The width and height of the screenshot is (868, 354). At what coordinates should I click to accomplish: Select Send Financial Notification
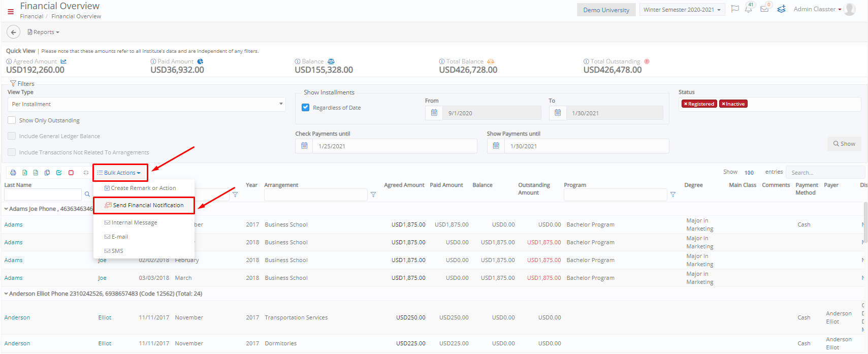pyautogui.click(x=144, y=205)
